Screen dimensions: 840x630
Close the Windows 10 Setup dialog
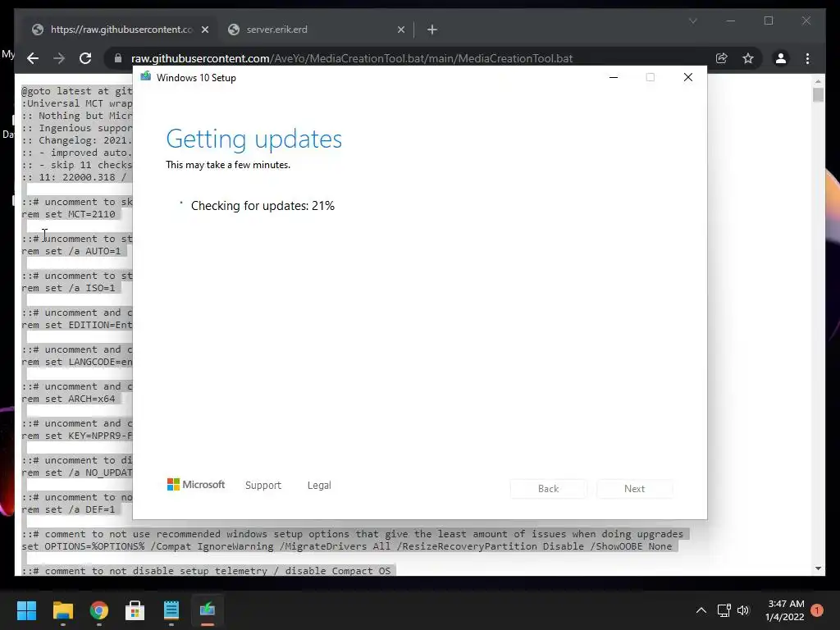click(688, 77)
